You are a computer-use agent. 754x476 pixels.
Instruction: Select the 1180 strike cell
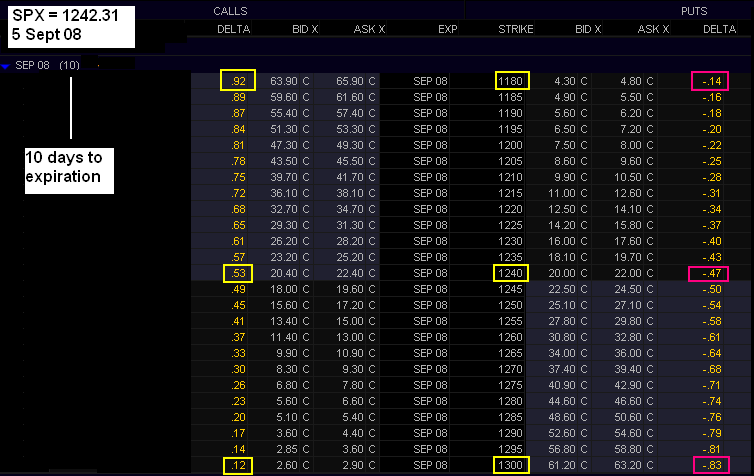(510, 81)
